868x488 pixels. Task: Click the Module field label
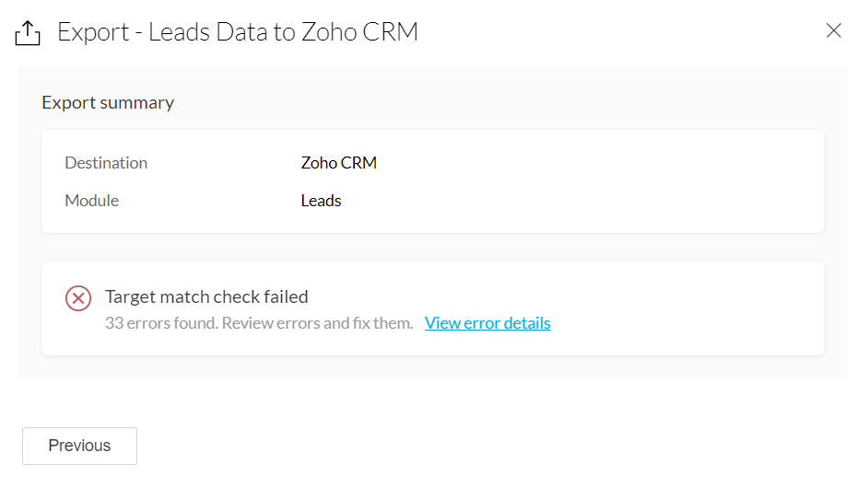point(91,200)
